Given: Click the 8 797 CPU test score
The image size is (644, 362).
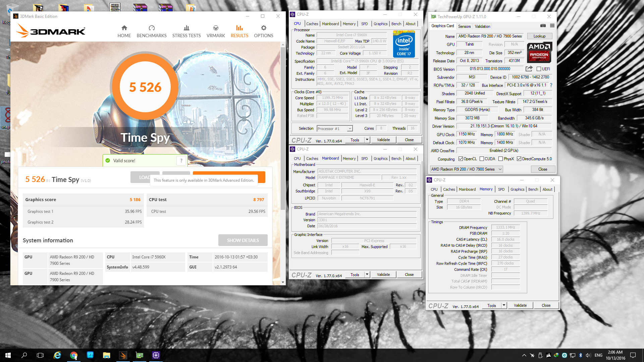Looking at the screenshot, I should point(259,199).
